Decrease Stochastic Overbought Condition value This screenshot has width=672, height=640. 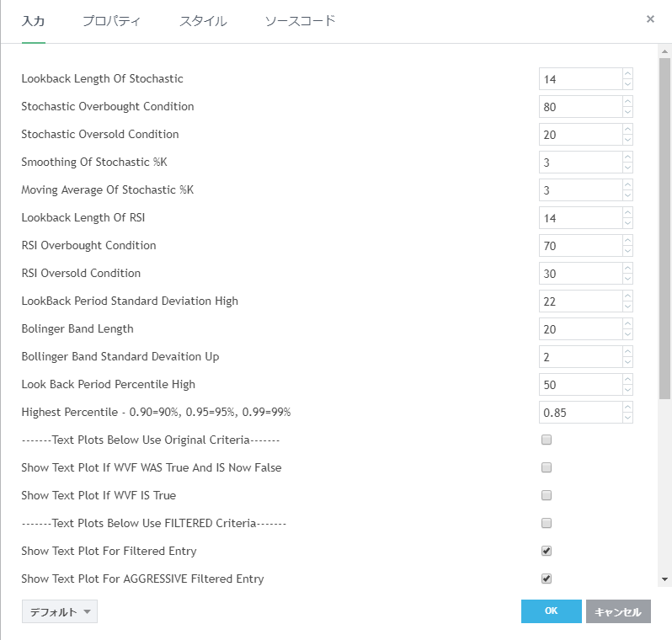627,112
